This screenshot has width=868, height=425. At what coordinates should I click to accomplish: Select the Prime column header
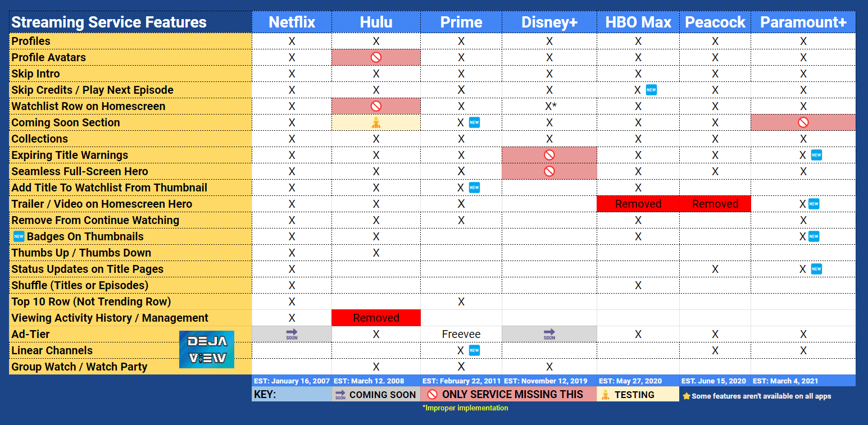point(461,22)
